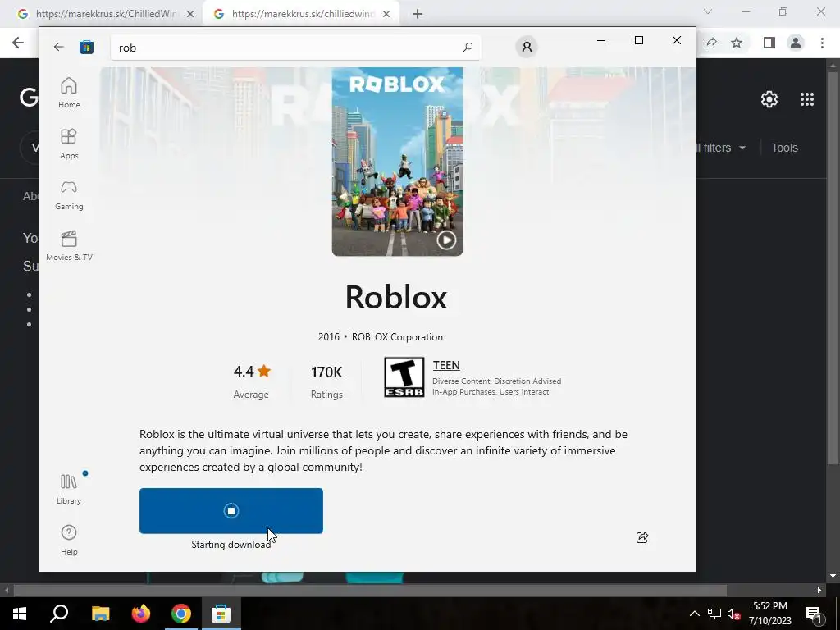Click the search magnifier in Store search box
The image size is (840, 630).
(468, 47)
